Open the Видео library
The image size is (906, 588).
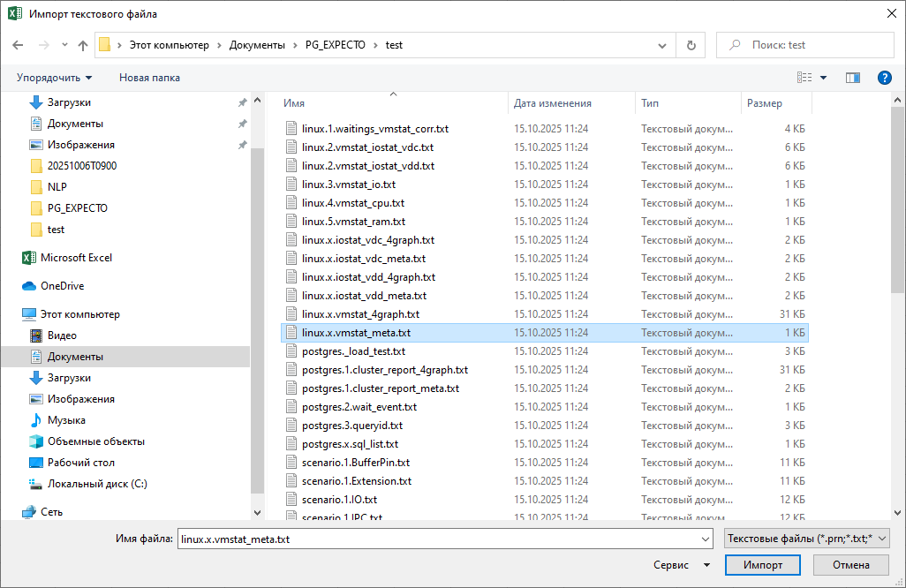(62, 335)
